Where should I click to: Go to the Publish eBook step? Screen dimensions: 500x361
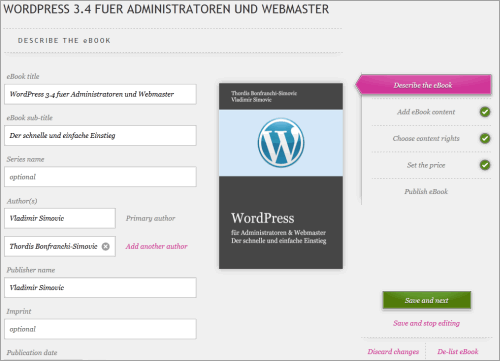[x=426, y=191]
